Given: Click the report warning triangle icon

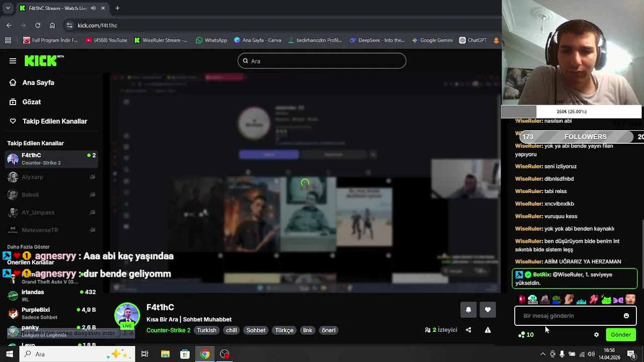Looking at the screenshot, I should pyautogui.click(x=488, y=330).
